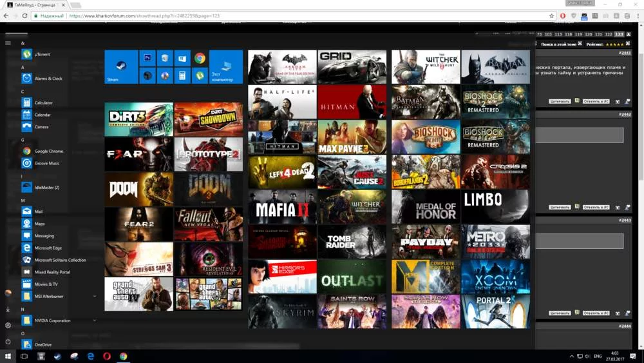Open Task View on the taskbar

click(24, 356)
